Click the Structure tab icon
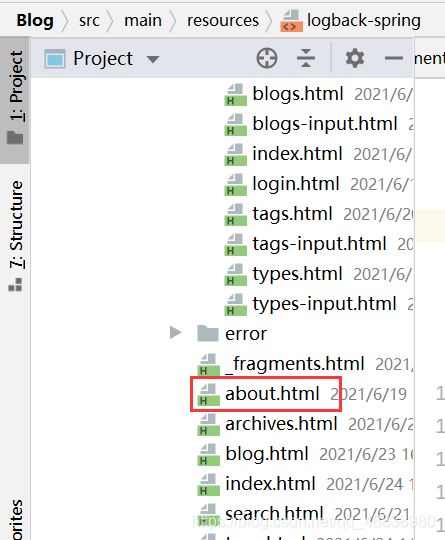The image size is (445, 540). [15, 284]
